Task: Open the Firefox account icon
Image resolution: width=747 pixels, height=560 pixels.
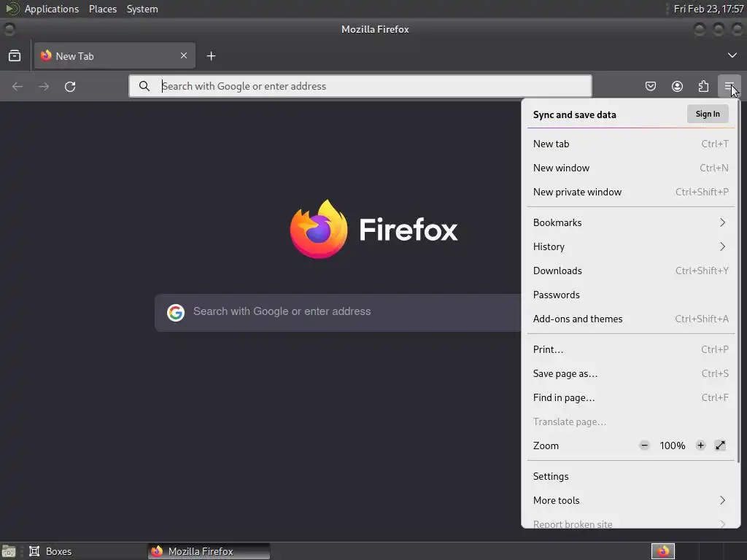Action: 677,86
